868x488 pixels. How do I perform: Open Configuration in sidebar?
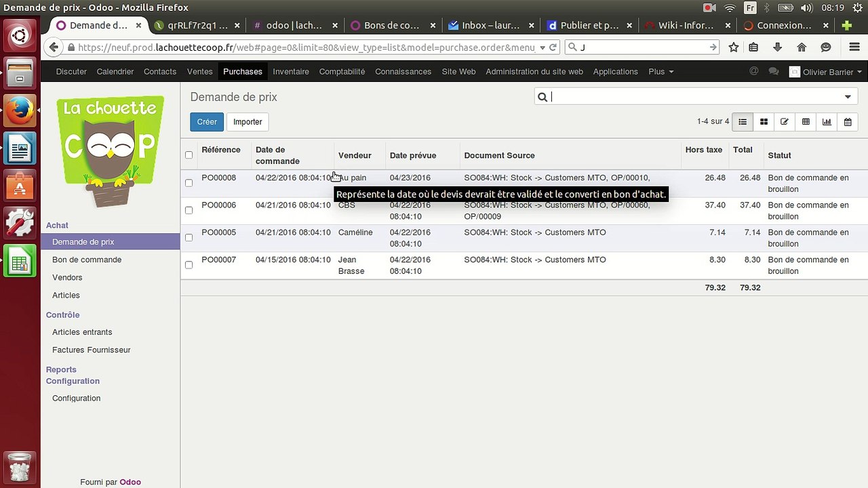point(76,398)
